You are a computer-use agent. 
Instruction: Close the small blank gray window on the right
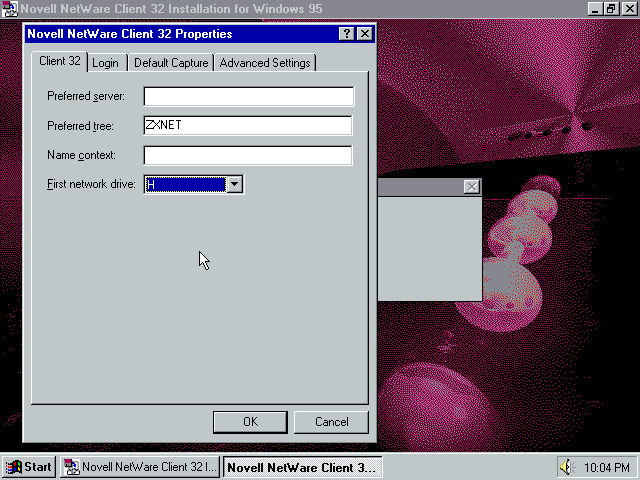pyautogui.click(x=471, y=187)
